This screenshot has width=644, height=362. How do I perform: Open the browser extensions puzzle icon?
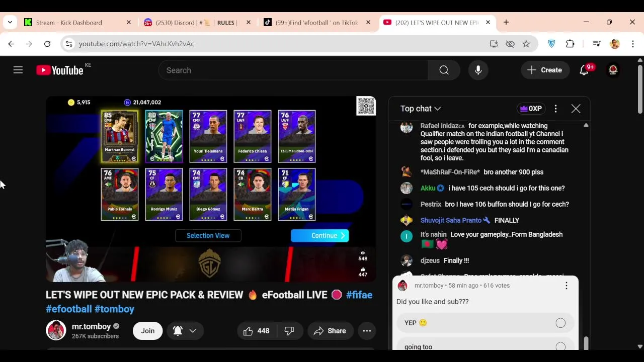click(x=570, y=44)
